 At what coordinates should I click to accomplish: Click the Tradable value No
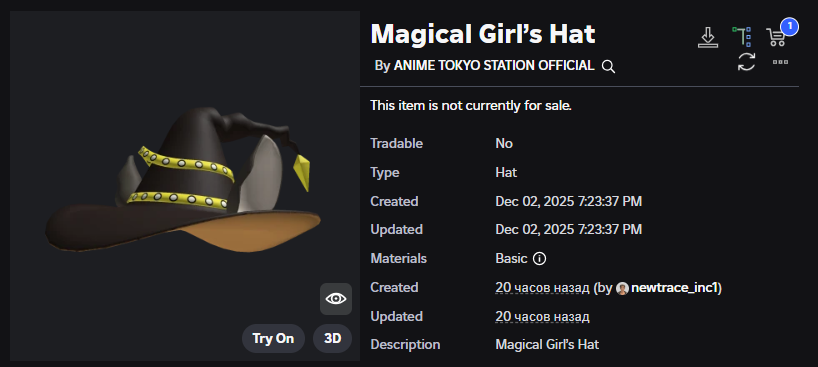(504, 144)
